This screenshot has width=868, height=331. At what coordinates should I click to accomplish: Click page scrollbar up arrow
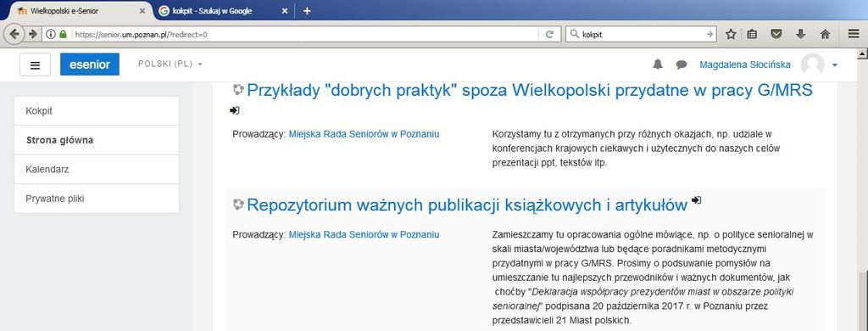862,54
